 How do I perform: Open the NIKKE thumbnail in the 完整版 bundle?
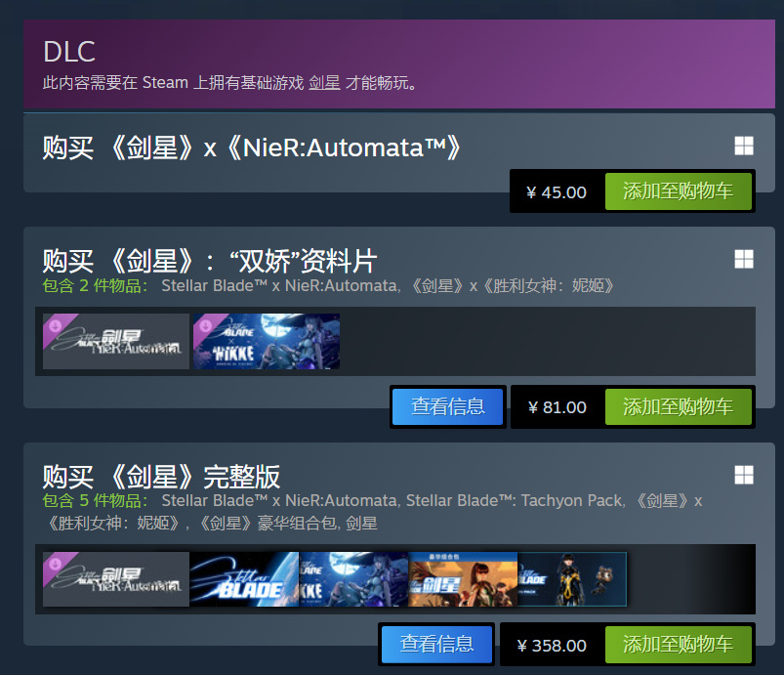click(353, 579)
